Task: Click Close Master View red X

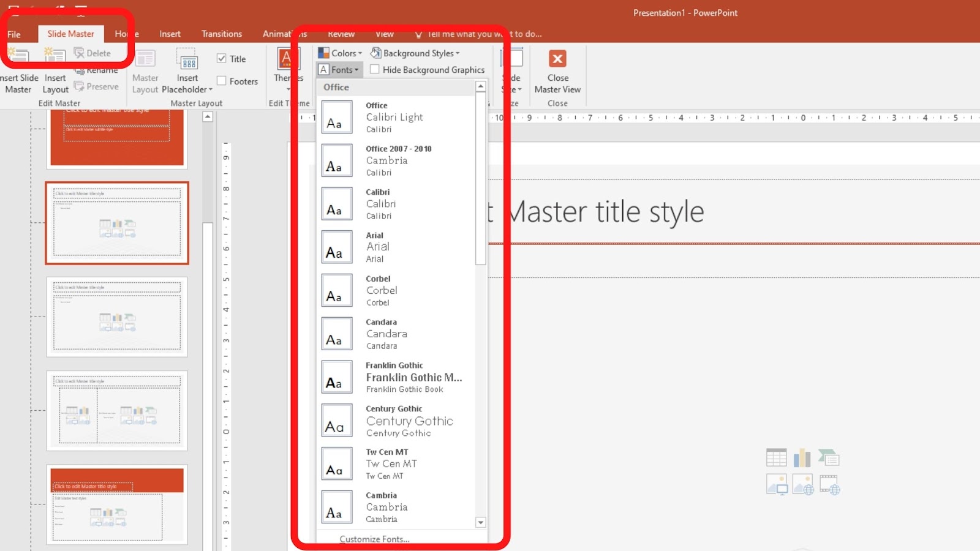Action: pyautogui.click(x=557, y=59)
